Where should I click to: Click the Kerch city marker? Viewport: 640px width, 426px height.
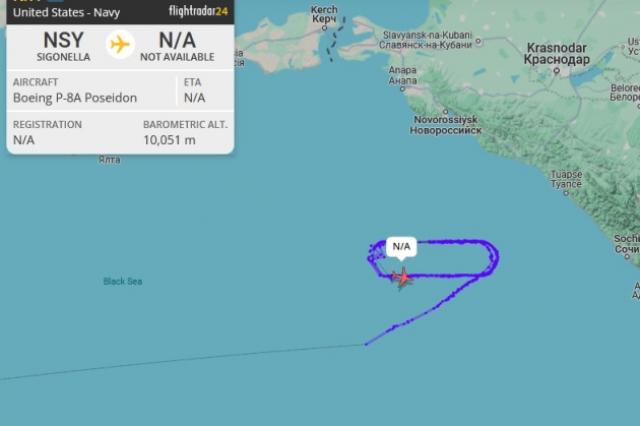(324, 28)
